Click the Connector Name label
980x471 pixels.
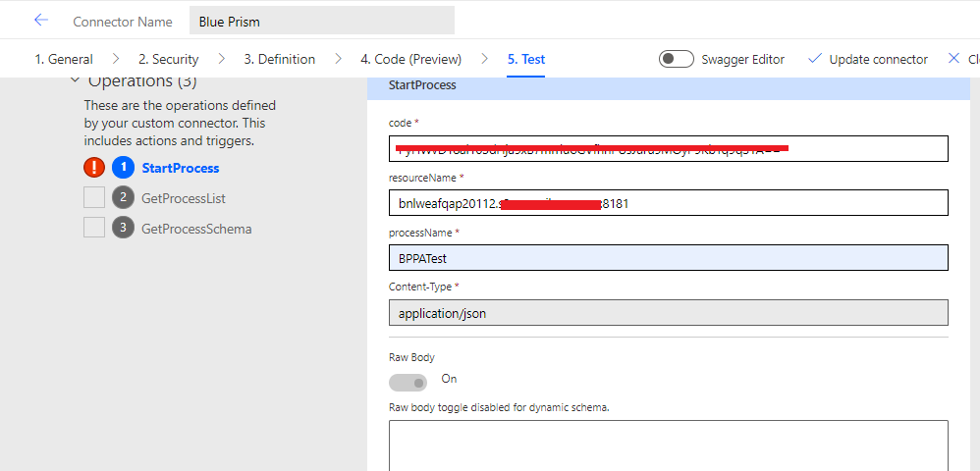(123, 22)
